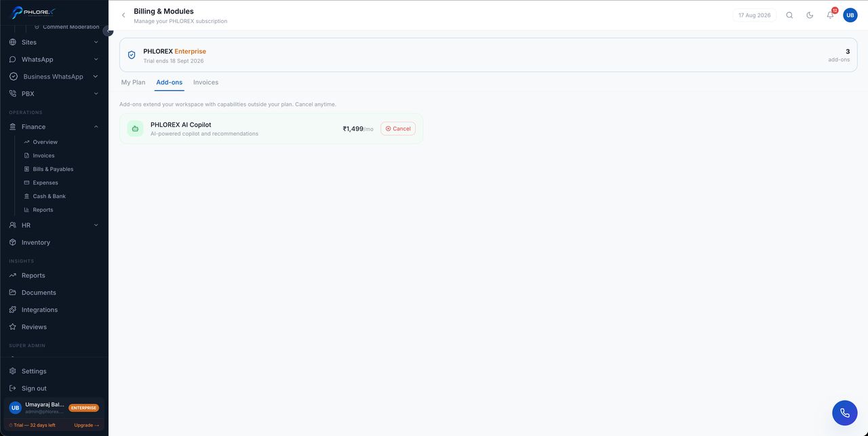Toggle dark mode with the moon icon
Viewport: 868px width, 436px height.
pyautogui.click(x=810, y=15)
